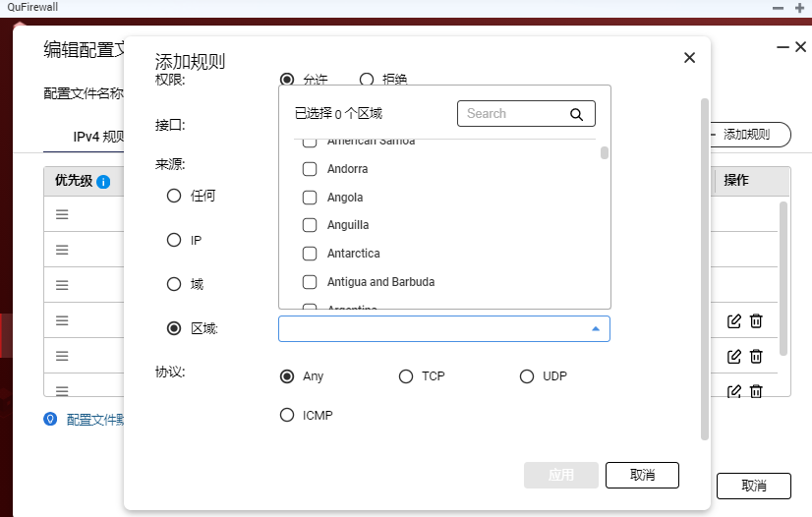Click the priority info icon
Screen dimensions: 812x517
point(103,182)
